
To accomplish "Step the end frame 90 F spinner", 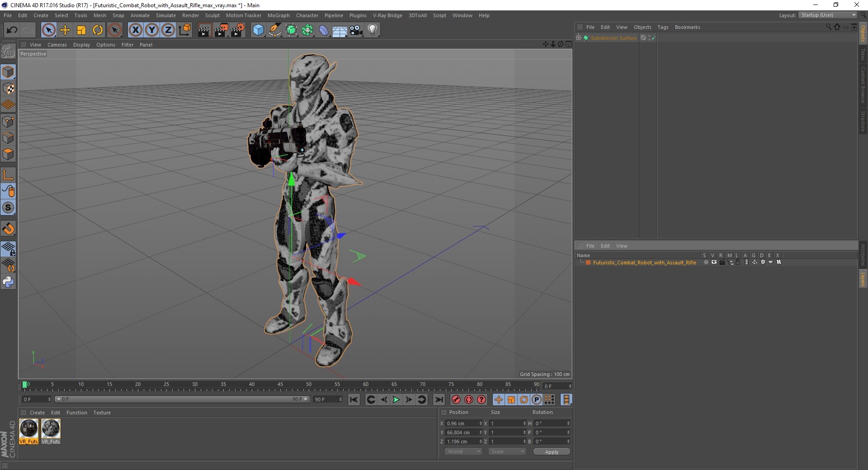I will click(x=340, y=399).
